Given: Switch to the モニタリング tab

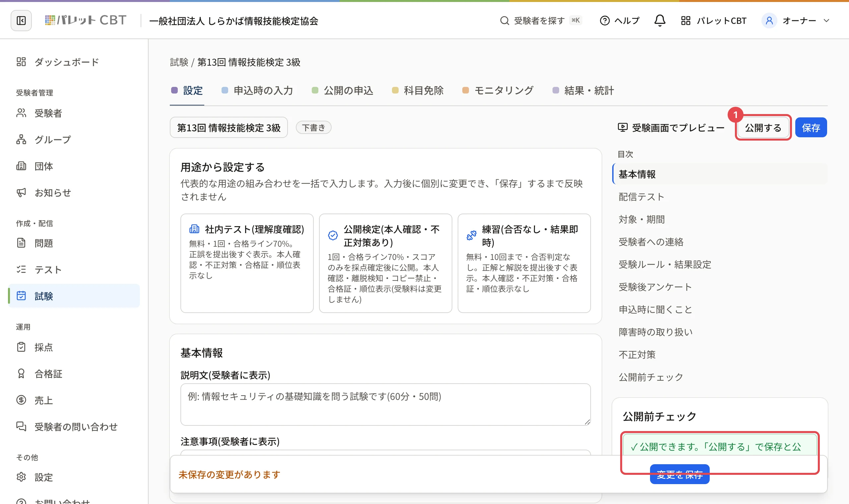Looking at the screenshot, I should (x=498, y=91).
